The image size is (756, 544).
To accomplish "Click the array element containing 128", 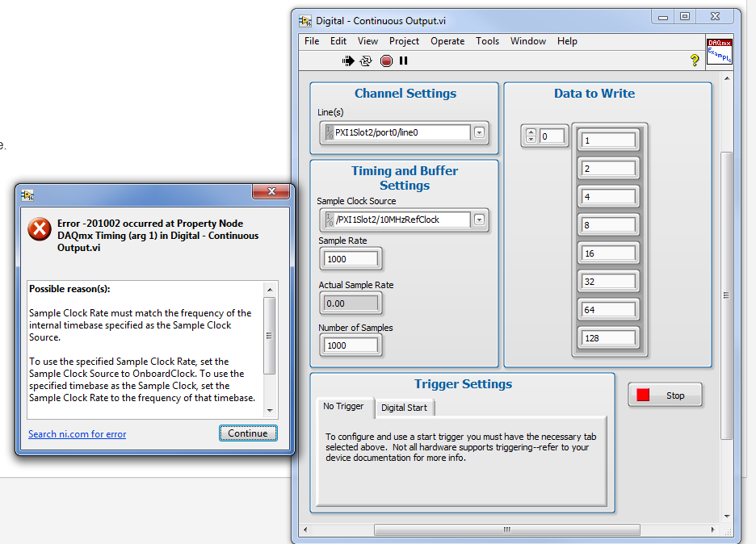I will click(608, 338).
